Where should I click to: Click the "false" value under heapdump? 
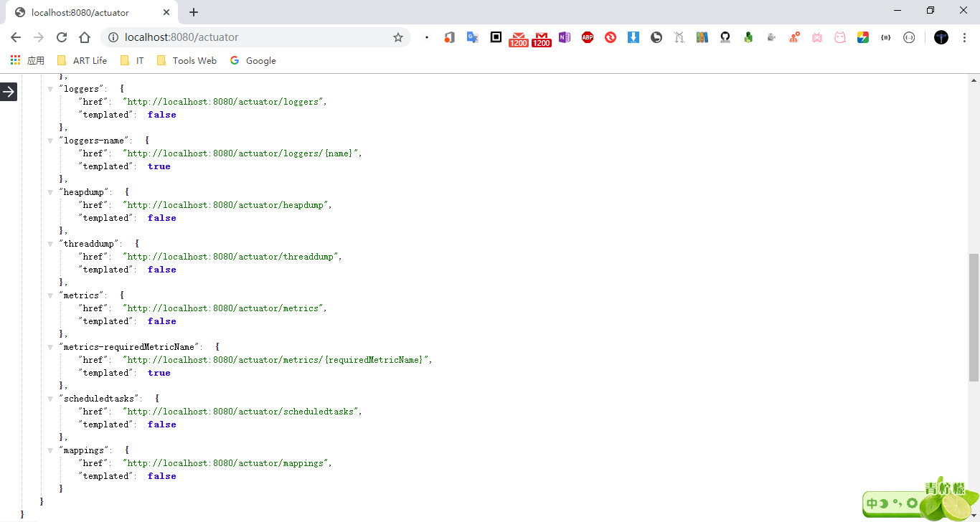[161, 218]
